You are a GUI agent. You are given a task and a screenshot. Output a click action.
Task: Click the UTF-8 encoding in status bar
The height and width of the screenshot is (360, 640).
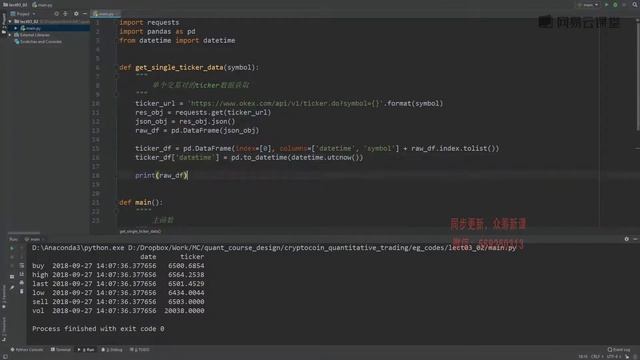tap(613, 357)
